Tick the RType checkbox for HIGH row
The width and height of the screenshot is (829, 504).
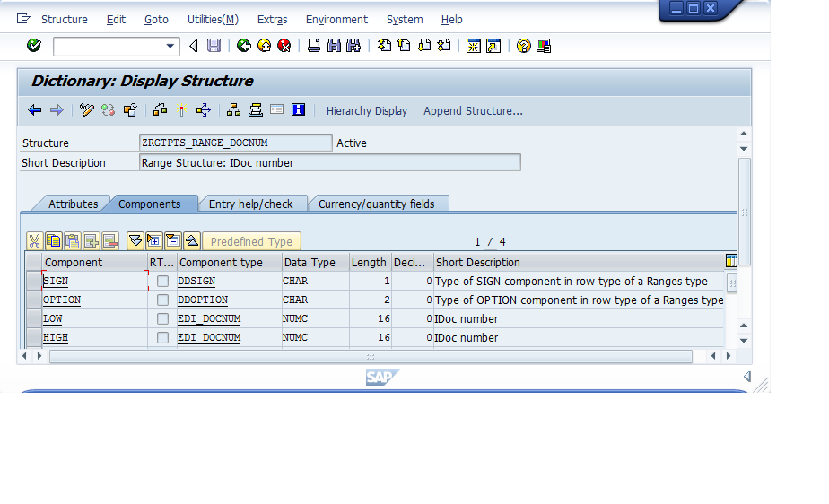point(162,338)
